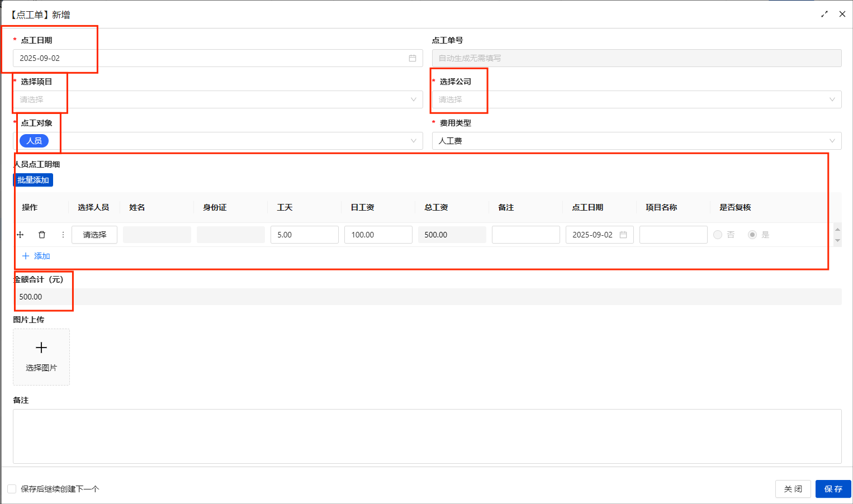Open calendar icon in 点工日期 field
853x504 pixels.
point(413,58)
